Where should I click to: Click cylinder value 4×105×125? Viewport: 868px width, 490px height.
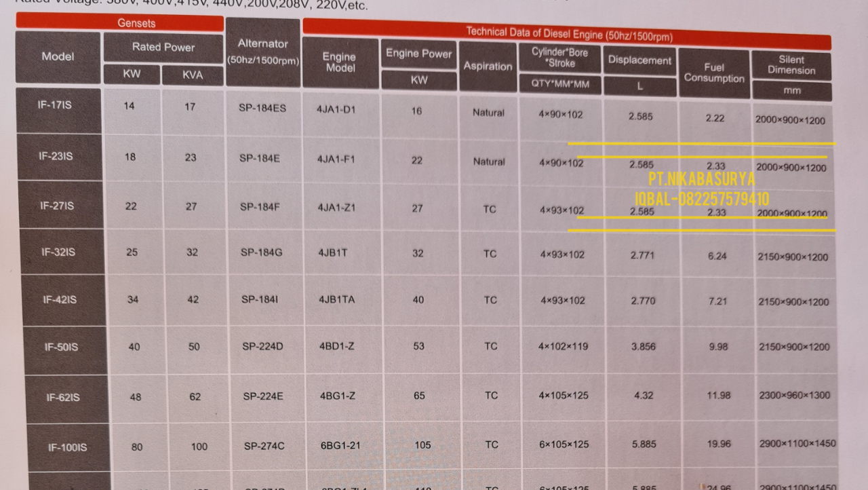tap(564, 395)
